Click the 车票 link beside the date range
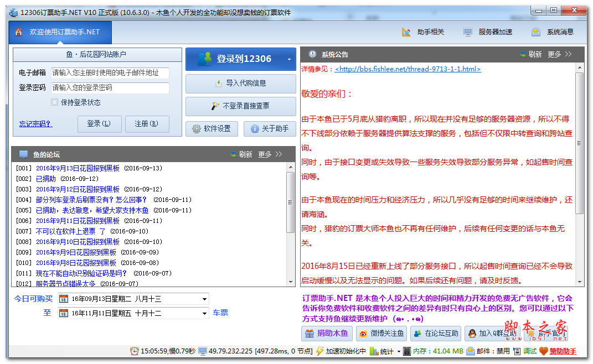This screenshot has height=364, width=593. [220, 313]
